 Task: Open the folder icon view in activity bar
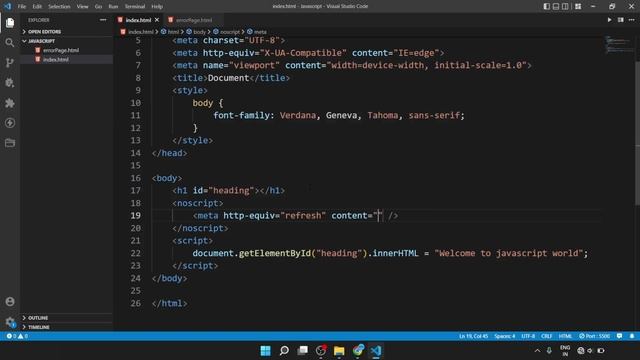pos(10,143)
